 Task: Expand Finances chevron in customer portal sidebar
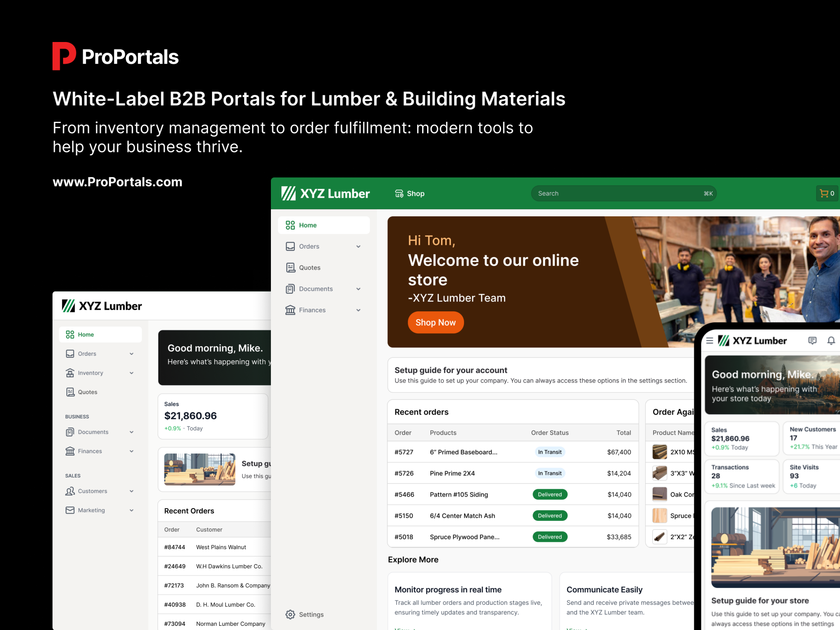click(358, 310)
